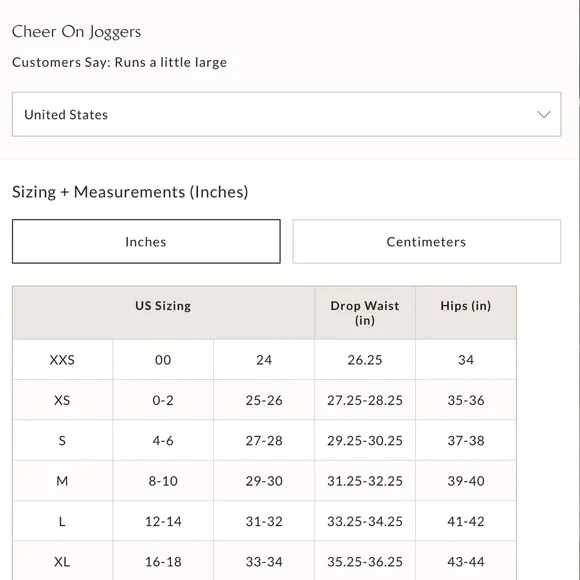Click the Cheer On Joggers title
Screen dimensions: 580x580
(77, 32)
